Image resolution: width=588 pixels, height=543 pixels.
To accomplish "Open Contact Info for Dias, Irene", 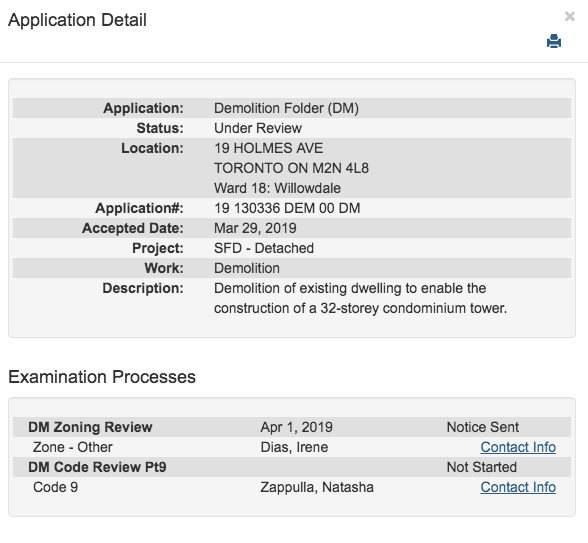I will 518,447.
